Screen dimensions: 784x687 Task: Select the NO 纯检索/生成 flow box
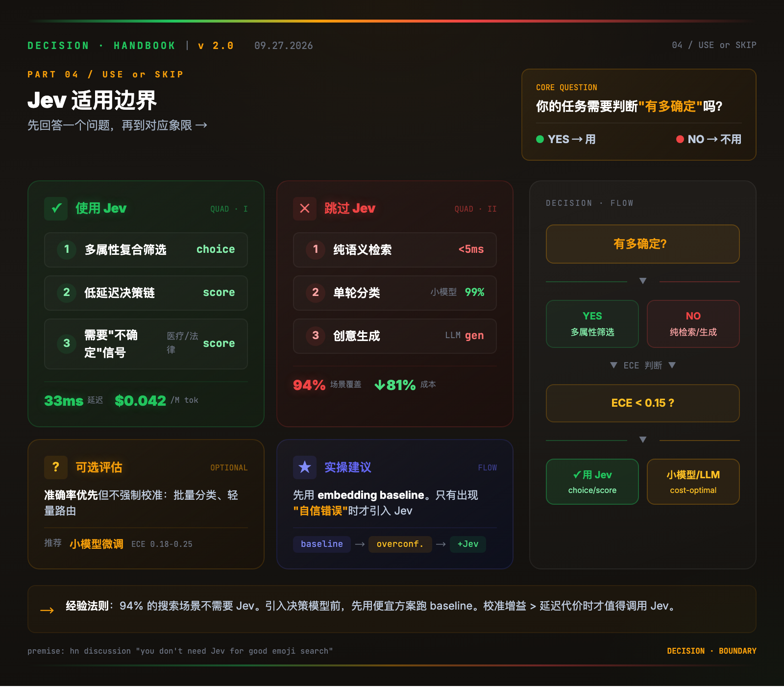coord(693,324)
